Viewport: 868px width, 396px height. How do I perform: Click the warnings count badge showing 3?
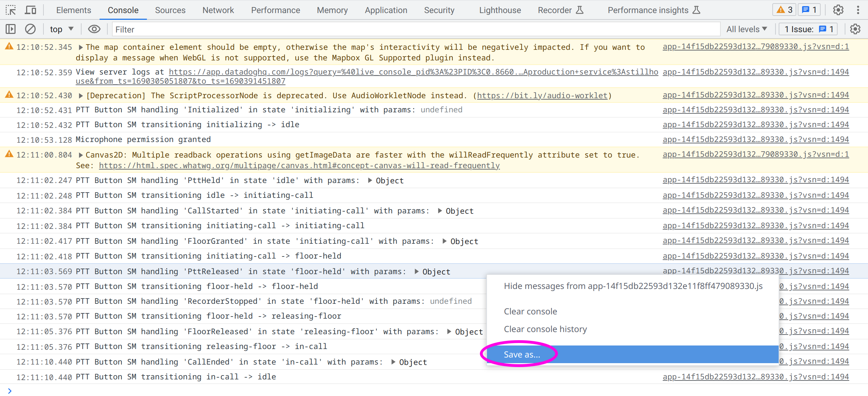coord(784,10)
